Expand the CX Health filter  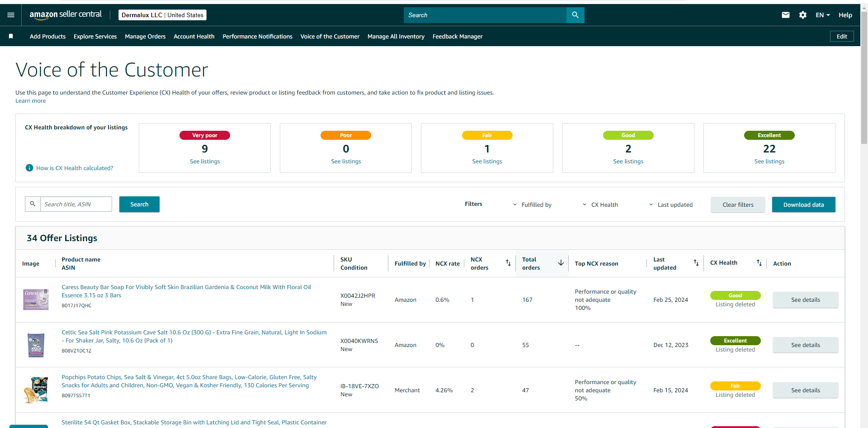pyautogui.click(x=600, y=204)
